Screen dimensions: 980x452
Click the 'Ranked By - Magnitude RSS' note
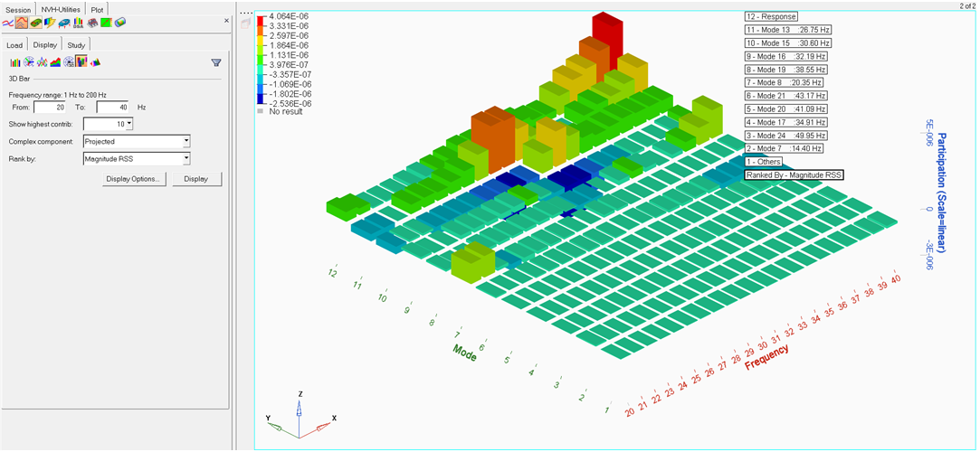click(794, 174)
